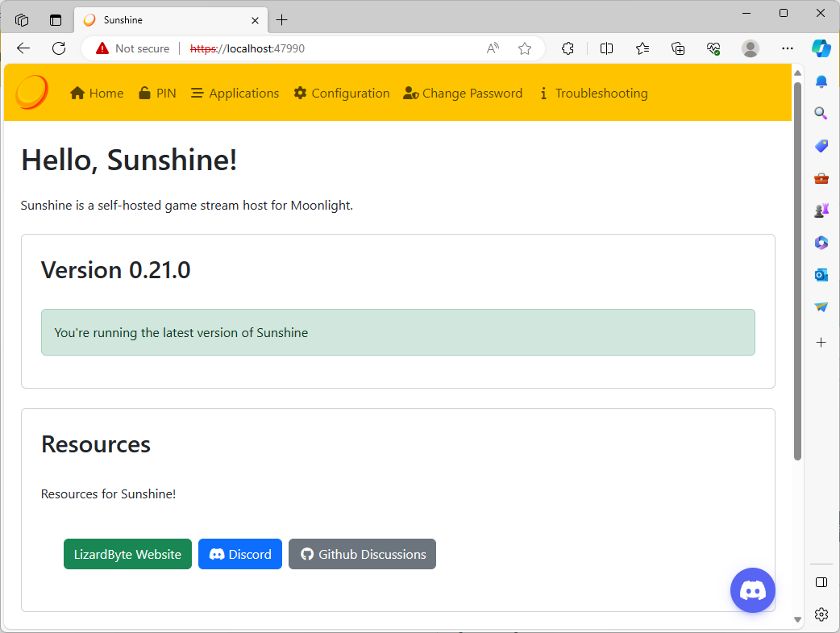This screenshot has height=633, width=840.
Task: Click the 'Hello, Sunshine!' heading
Action: [129, 160]
